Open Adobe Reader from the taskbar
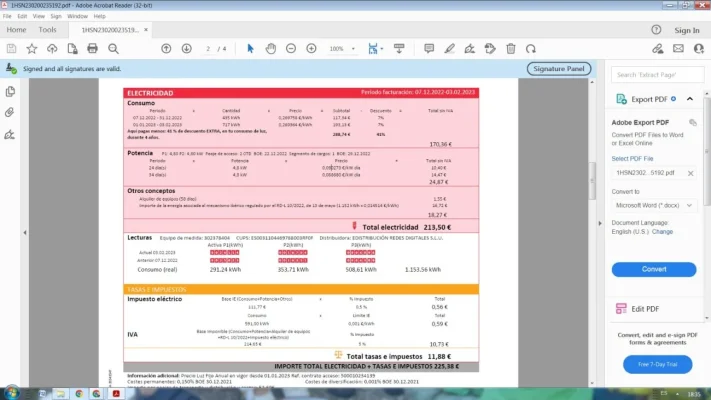The image size is (711, 400). pyautogui.click(x=116, y=394)
